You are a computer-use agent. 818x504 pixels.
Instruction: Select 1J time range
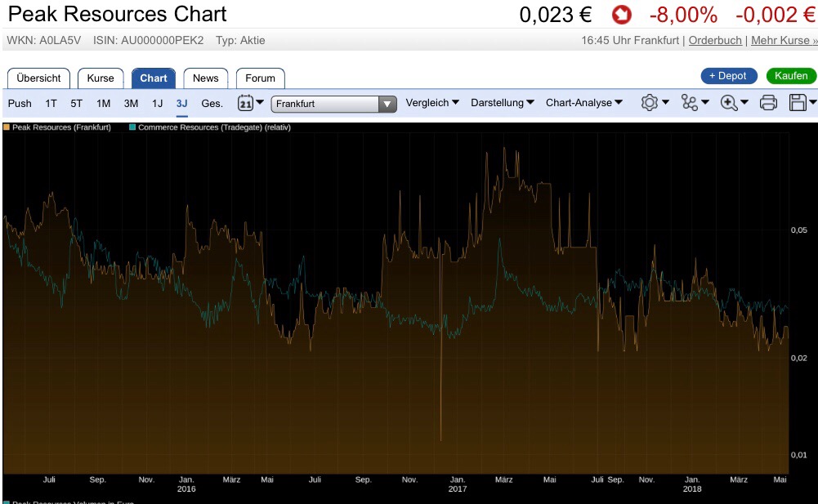(x=158, y=103)
